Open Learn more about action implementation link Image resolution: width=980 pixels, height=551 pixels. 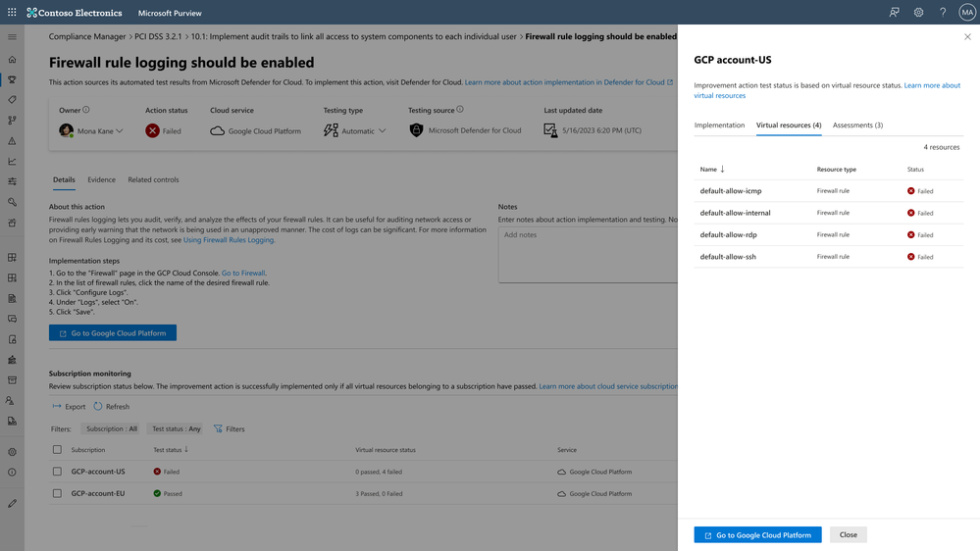(x=569, y=82)
